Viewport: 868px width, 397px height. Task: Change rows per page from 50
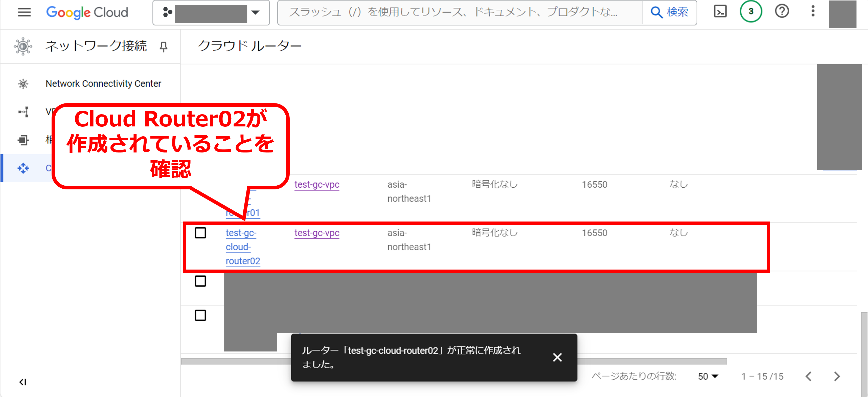coord(707,376)
